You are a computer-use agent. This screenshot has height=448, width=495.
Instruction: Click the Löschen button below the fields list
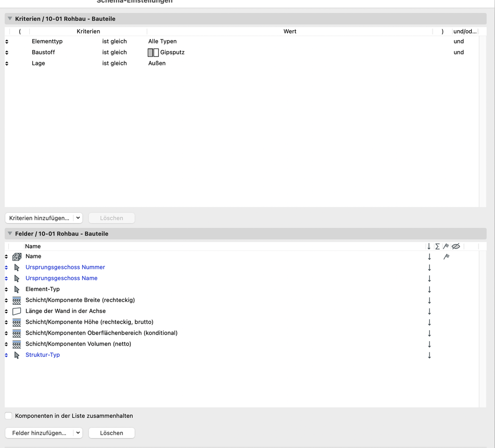point(111,433)
